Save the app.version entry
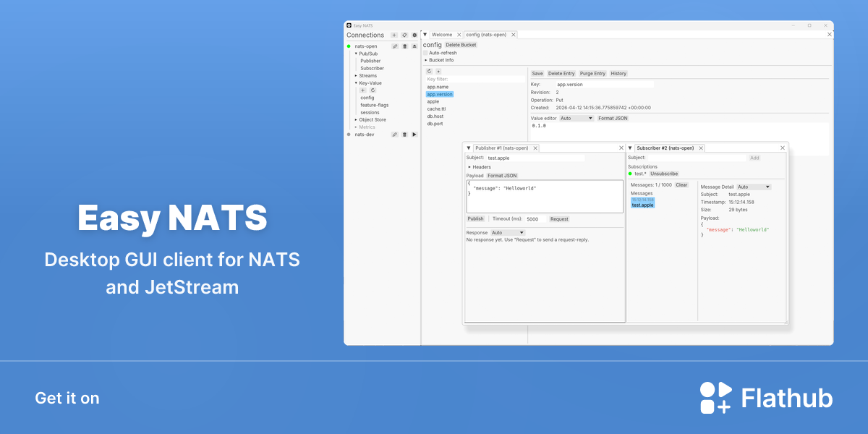Image resolution: width=868 pixels, height=434 pixels. 537,74
